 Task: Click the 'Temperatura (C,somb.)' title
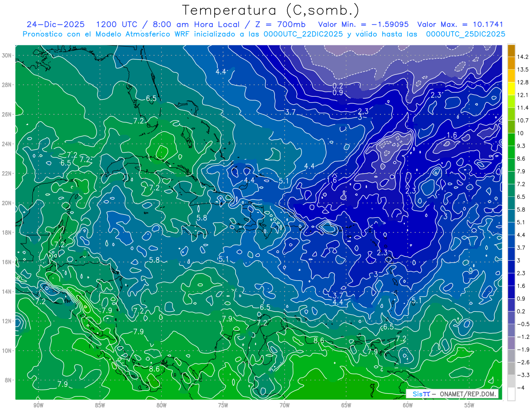point(271,10)
